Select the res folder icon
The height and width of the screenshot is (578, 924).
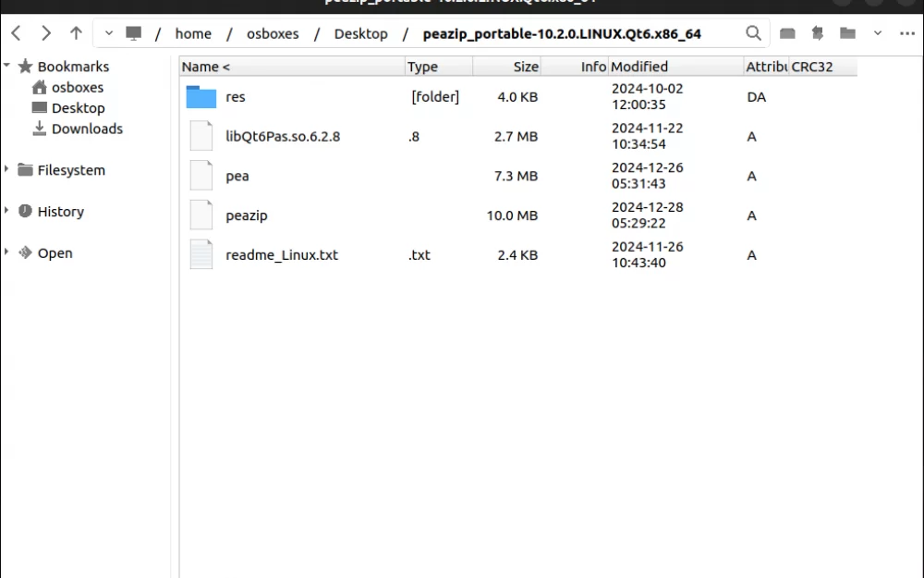(201, 97)
